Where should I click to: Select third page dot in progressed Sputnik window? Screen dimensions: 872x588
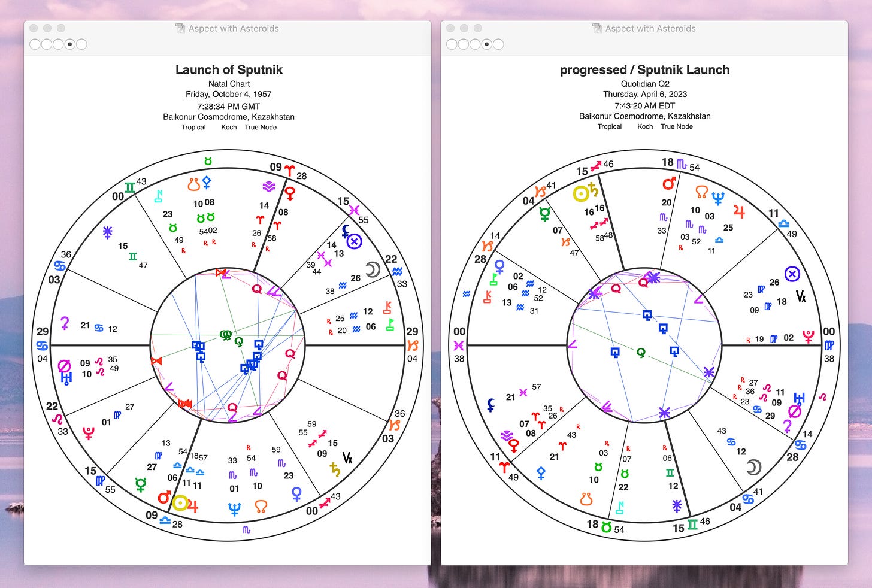point(475,44)
